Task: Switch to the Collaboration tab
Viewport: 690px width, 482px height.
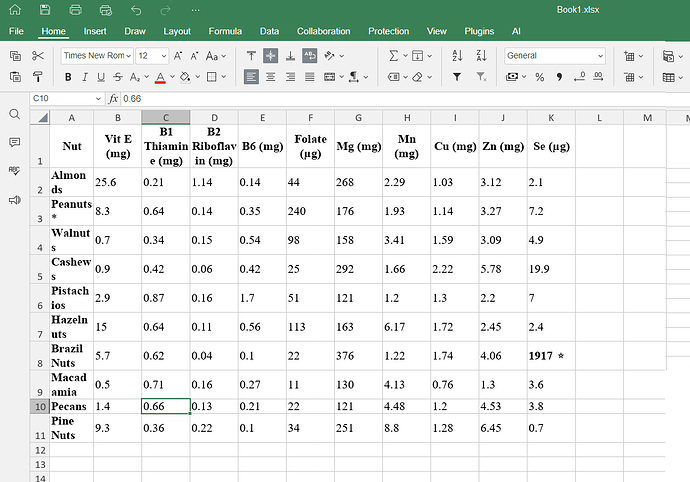Action: point(323,31)
